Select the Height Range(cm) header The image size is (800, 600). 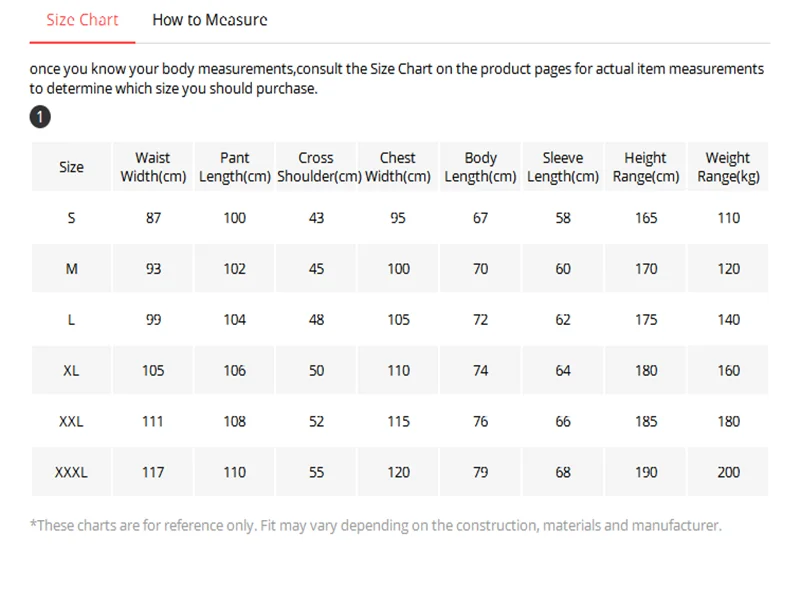646,167
